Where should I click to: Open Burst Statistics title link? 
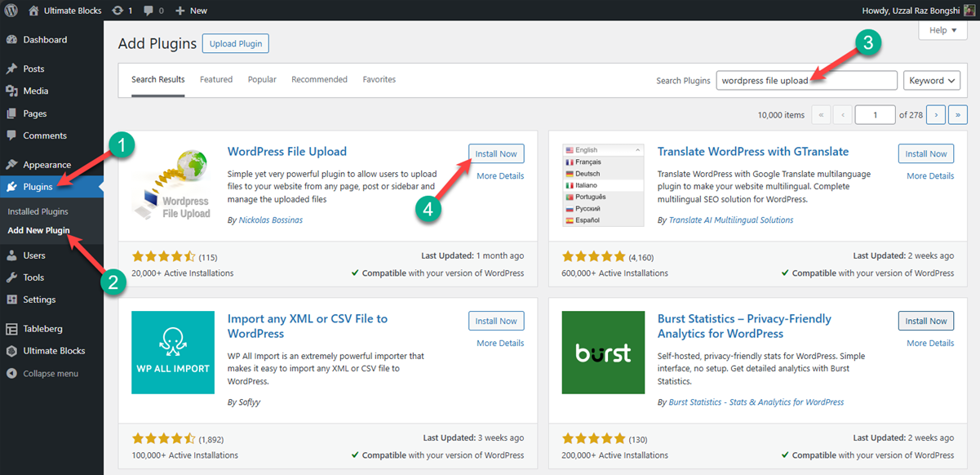744,326
